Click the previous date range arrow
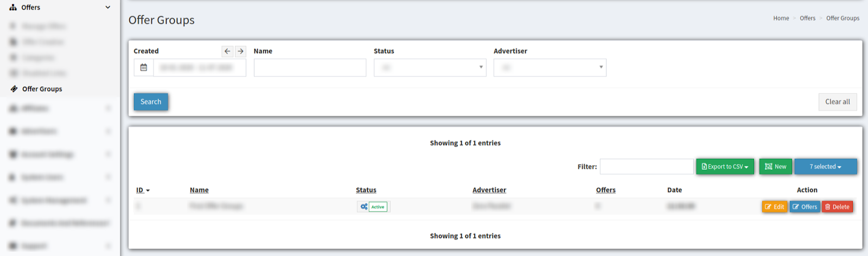 [227, 51]
